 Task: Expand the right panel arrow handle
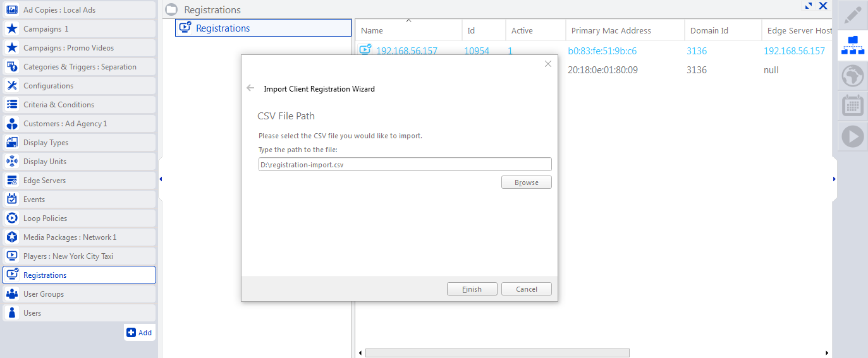(834, 179)
